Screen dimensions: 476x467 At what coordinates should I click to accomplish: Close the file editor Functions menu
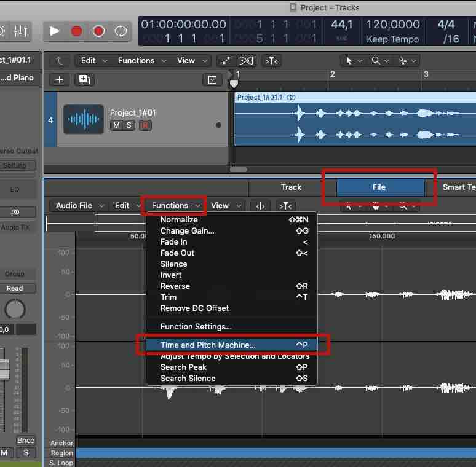point(175,206)
